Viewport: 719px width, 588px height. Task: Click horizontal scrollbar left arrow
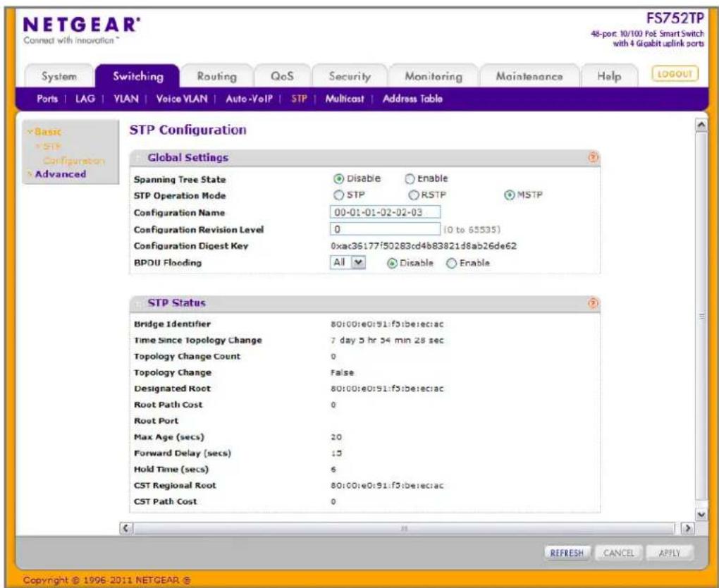point(127,528)
